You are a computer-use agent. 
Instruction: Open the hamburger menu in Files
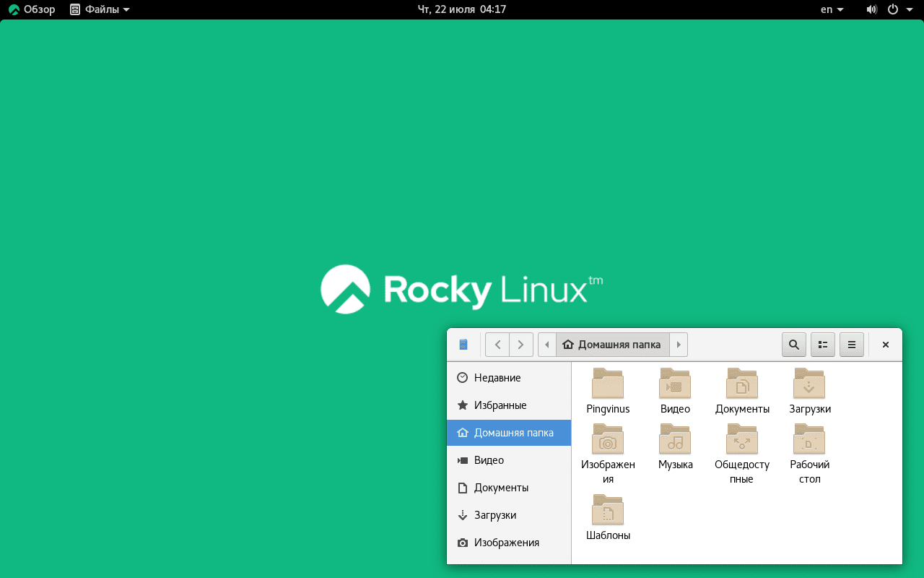(x=851, y=345)
